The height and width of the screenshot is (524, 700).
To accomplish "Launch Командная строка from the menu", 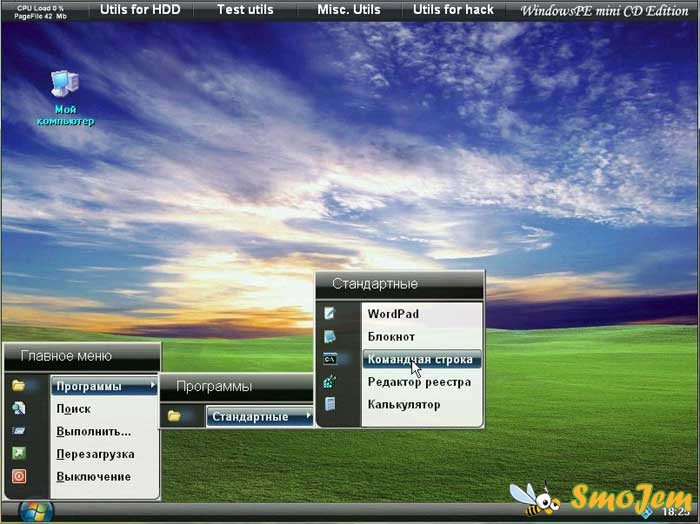I will (x=422, y=359).
